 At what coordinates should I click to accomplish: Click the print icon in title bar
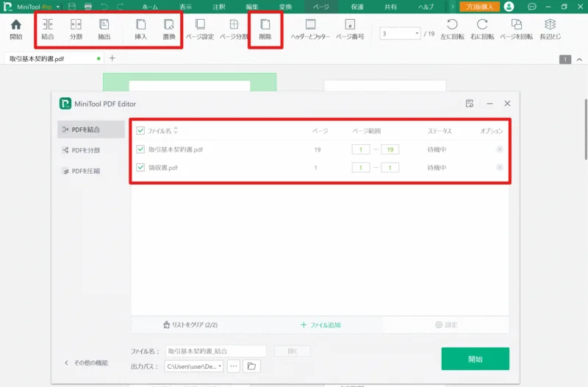point(88,7)
